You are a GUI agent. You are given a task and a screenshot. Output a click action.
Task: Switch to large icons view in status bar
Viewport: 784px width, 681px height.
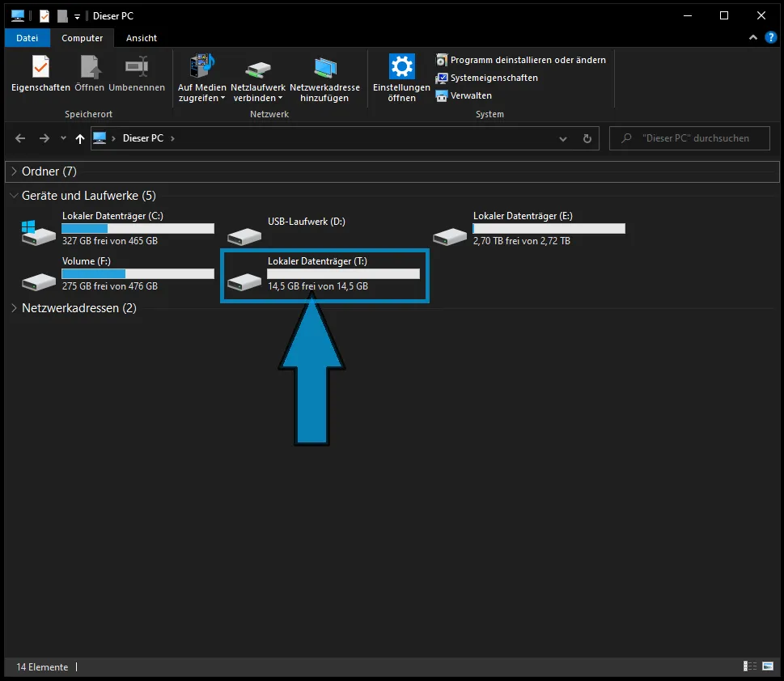click(768, 666)
